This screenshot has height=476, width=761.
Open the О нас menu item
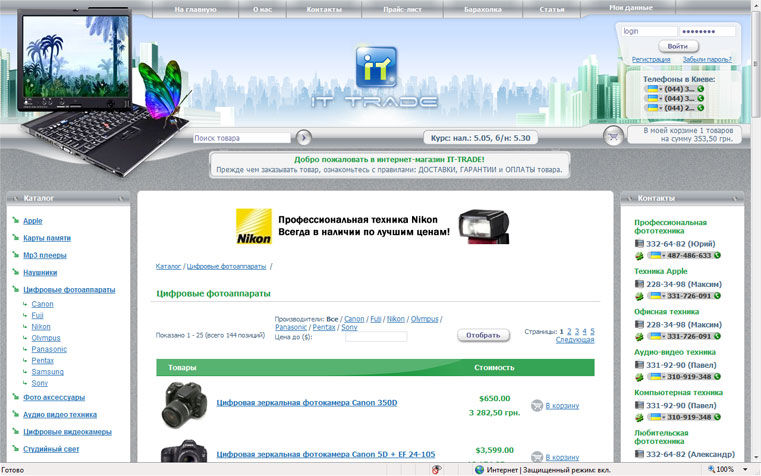pos(263,9)
